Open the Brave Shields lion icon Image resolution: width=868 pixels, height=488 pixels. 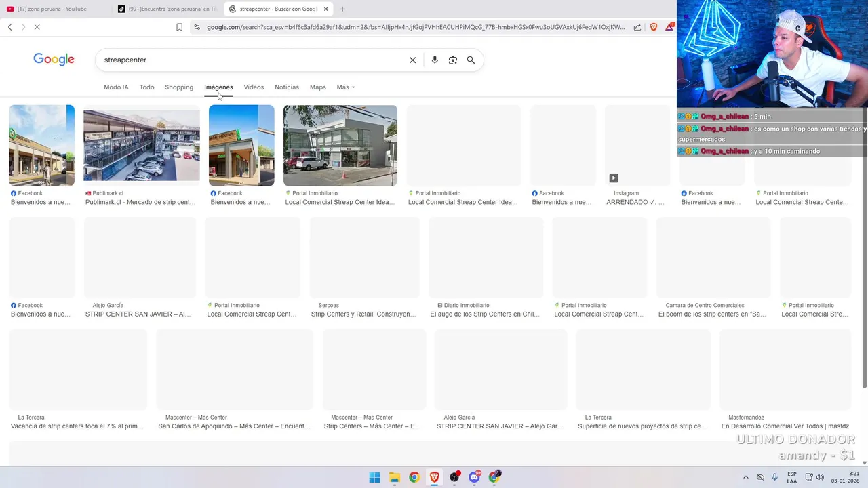(x=654, y=27)
